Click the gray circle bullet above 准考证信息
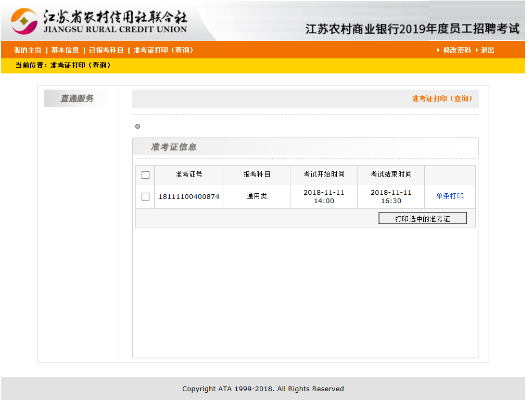 pyautogui.click(x=137, y=126)
